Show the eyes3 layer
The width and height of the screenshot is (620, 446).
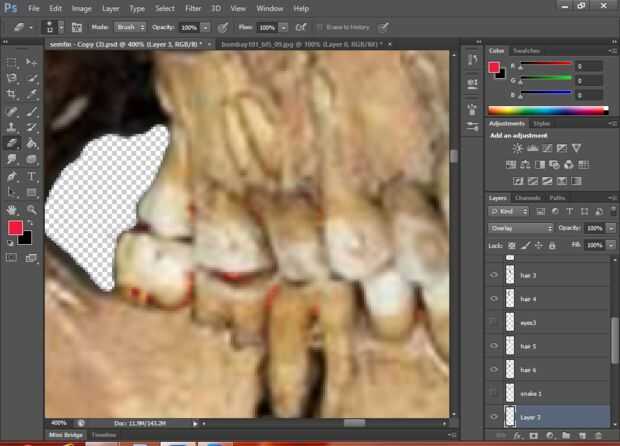[x=494, y=323]
